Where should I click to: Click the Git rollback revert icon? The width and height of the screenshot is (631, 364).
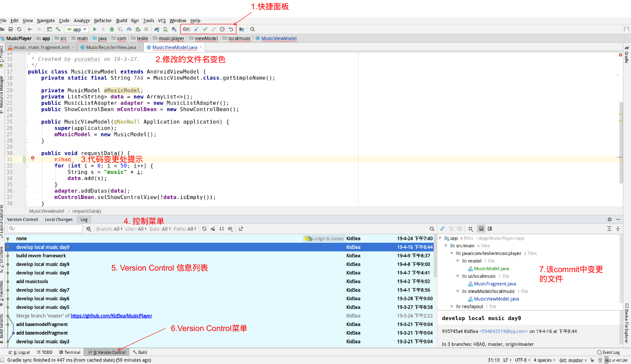click(x=231, y=29)
